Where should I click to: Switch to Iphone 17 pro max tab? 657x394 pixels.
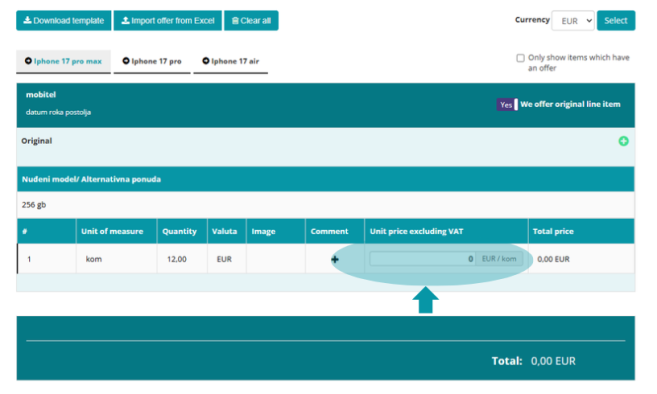pyautogui.click(x=63, y=61)
